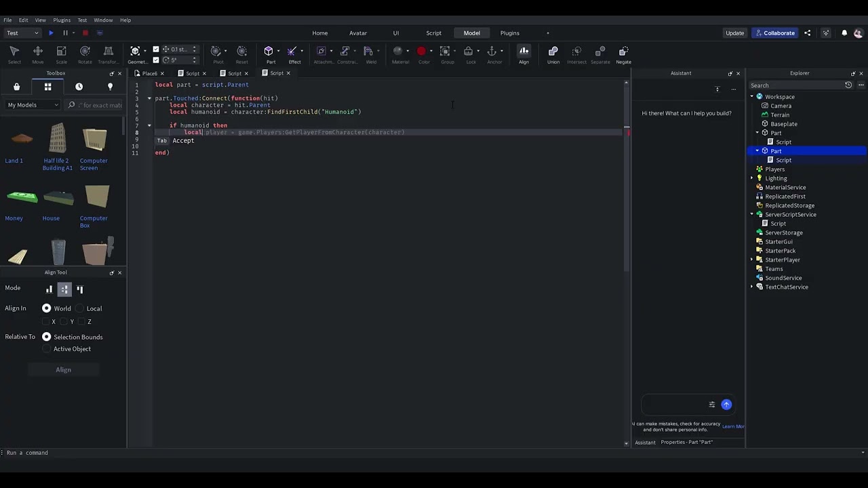Click the stop simulation button
Viewport: 868px width, 488px height.
(85, 33)
